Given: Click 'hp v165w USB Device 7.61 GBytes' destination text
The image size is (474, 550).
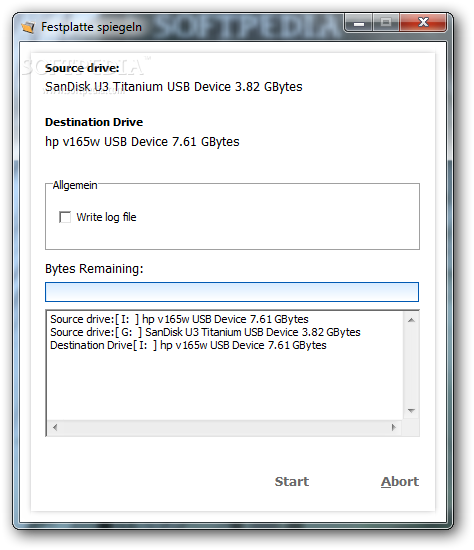Looking at the screenshot, I should pyautogui.click(x=142, y=142).
